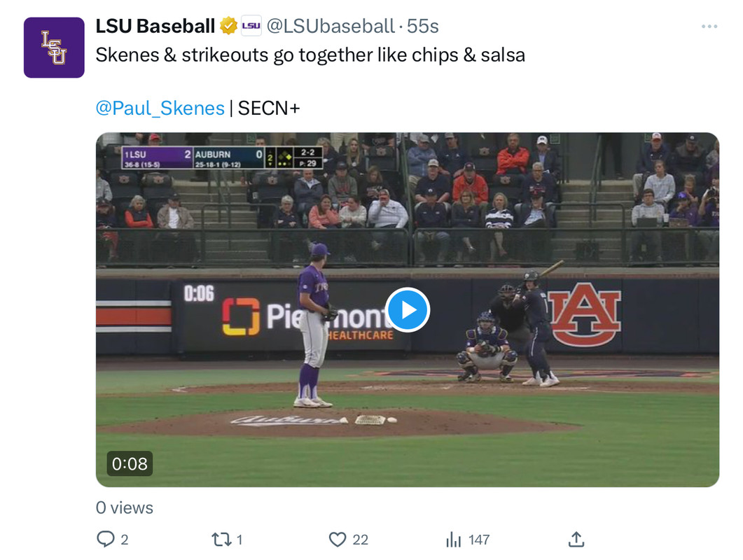Click the LSU Baseball display name

[155, 26]
